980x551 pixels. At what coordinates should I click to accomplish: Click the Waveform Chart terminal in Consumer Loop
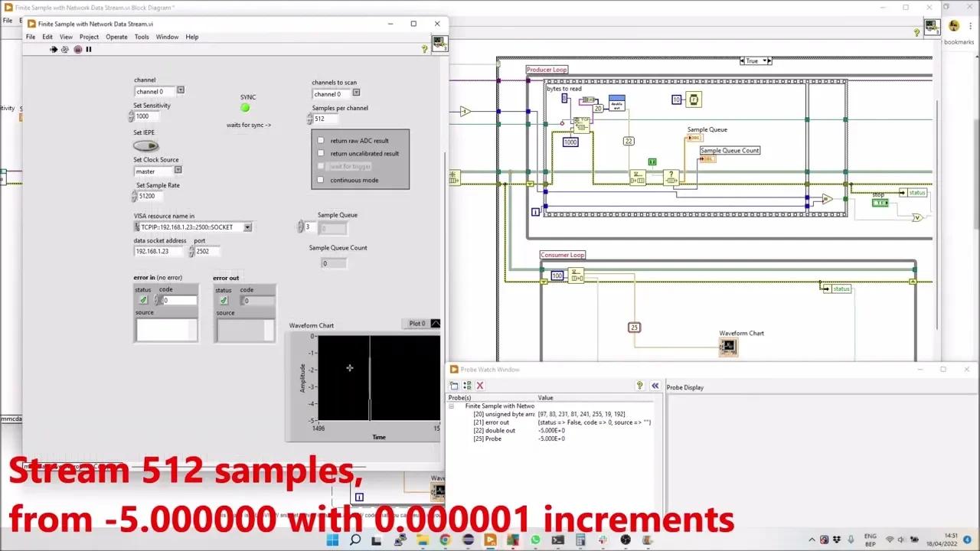(727, 346)
